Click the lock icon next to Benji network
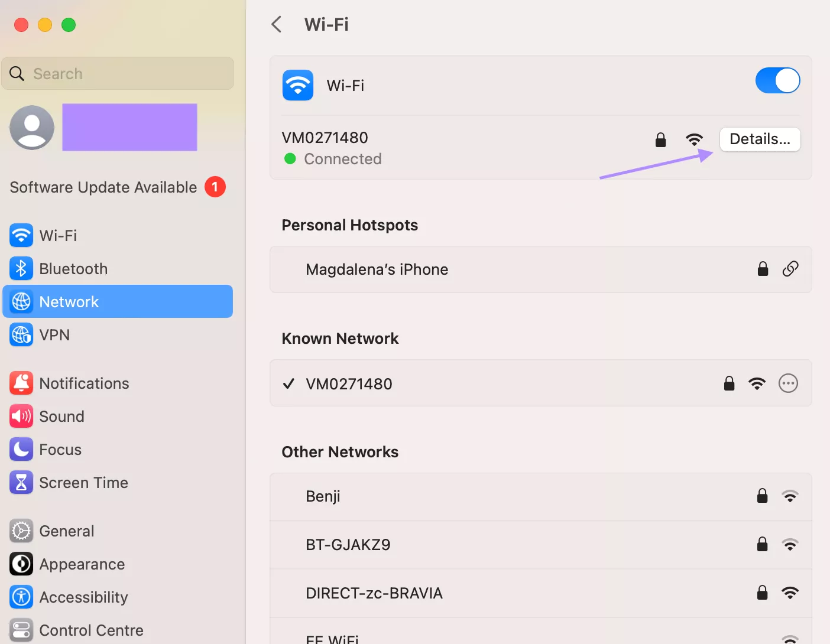830x644 pixels. [763, 496]
